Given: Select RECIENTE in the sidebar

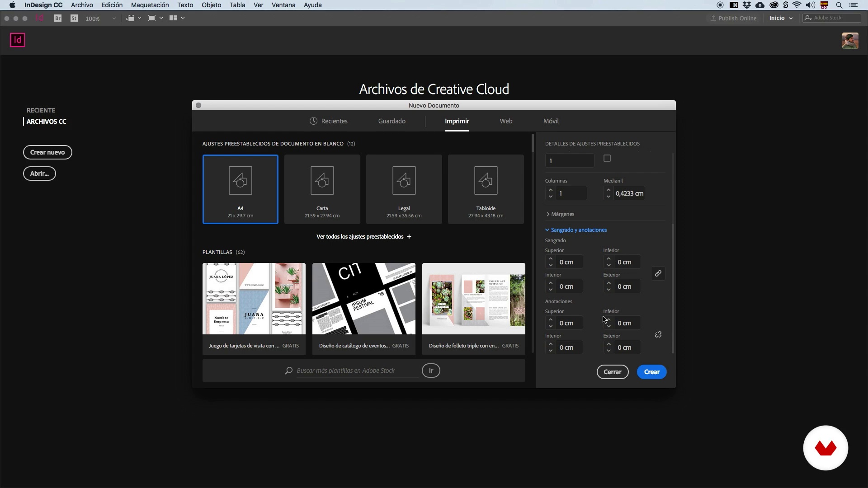Looking at the screenshot, I should pos(41,111).
